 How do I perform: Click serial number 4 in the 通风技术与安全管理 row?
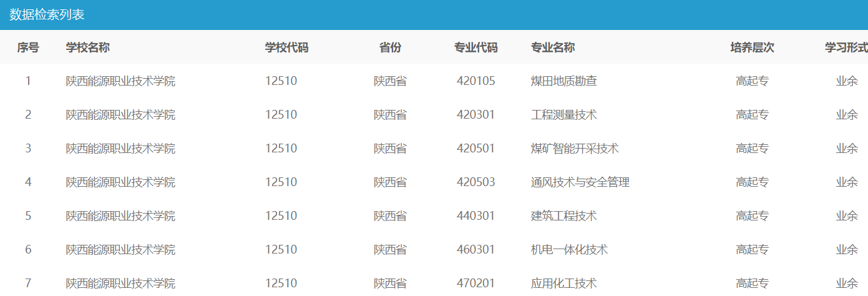[28, 182]
